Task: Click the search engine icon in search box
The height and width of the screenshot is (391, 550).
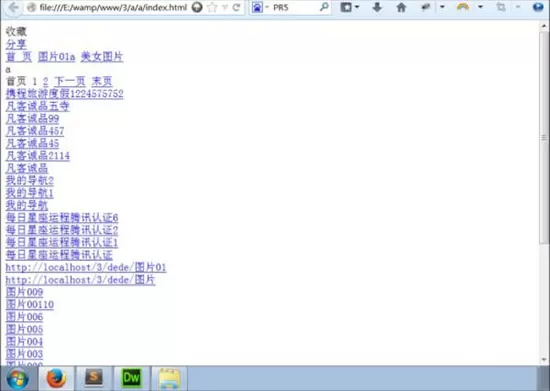Action: tap(257, 7)
